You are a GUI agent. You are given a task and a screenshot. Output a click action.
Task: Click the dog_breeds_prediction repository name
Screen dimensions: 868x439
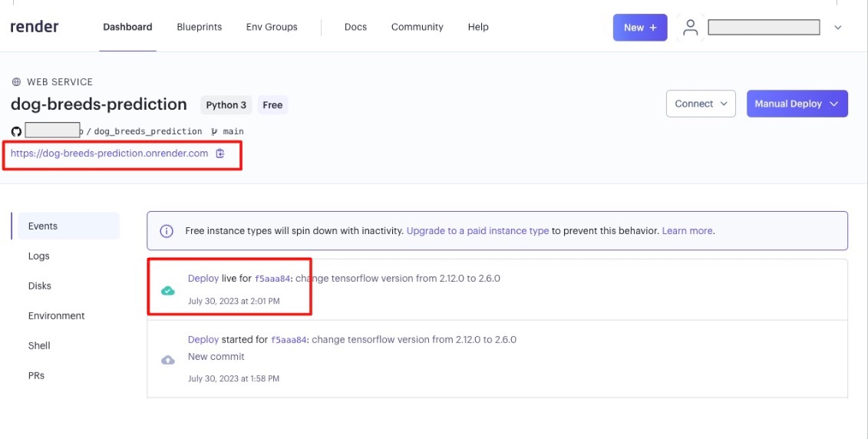point(148,131)
